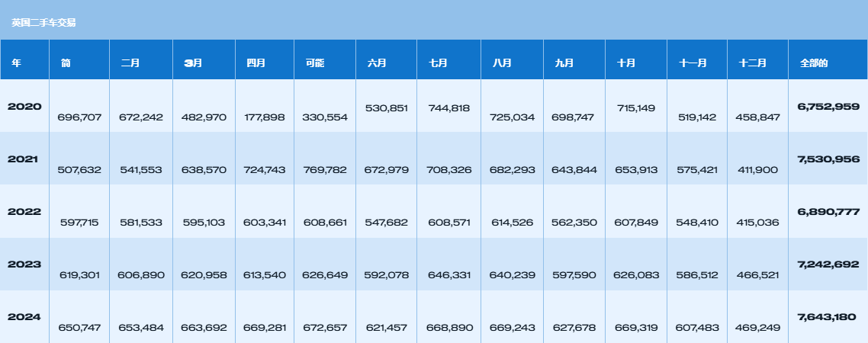Click the cell showing 415,036
The image size is (868, 343).
coord(758,223)
